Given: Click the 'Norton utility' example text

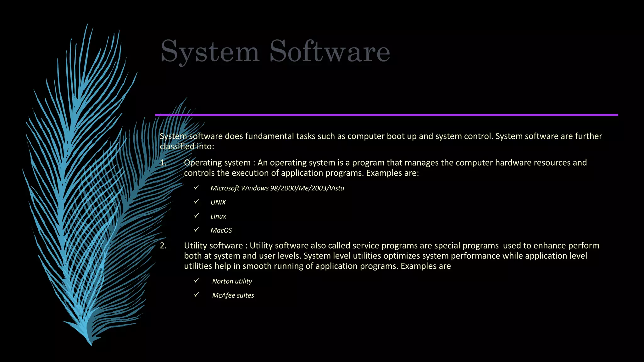Looking at the screenshot, I should coord(232,281).
